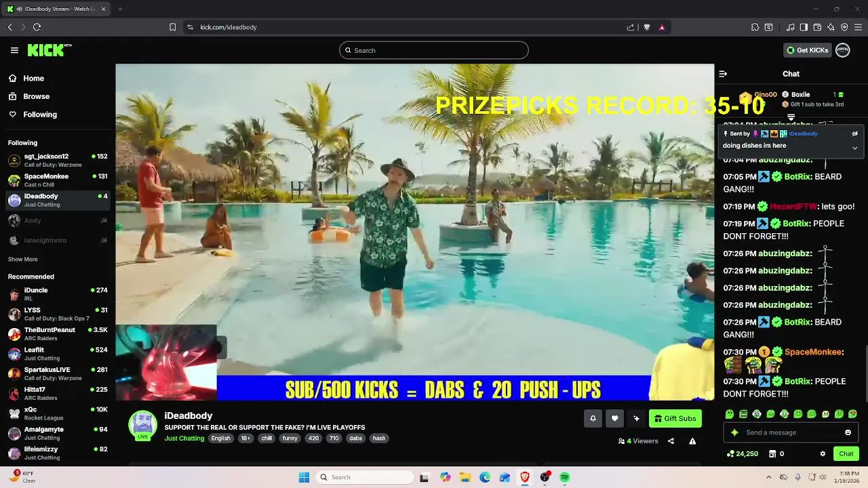Report the stream via the warning triangle icon
Viewport: 868px width, 488px height.
(692, 441)
